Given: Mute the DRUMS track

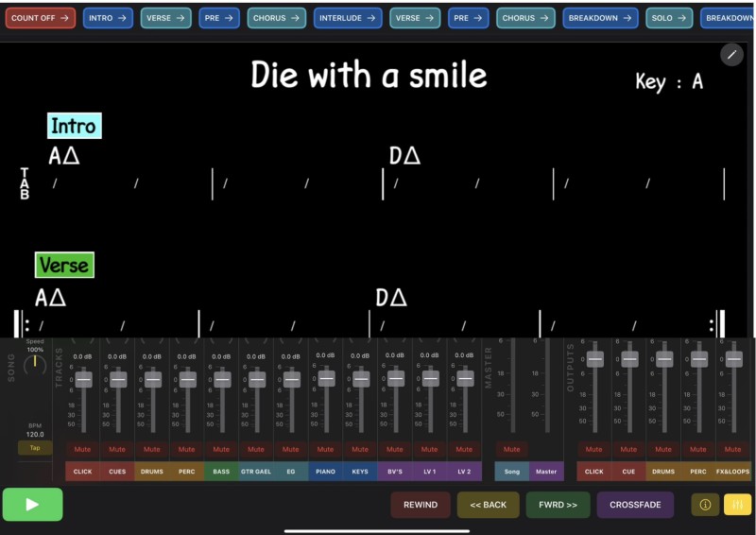Looking at the screenshot, I should 152,450.
